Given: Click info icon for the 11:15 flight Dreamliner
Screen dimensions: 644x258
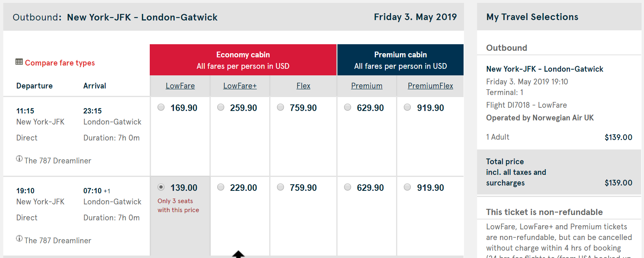Looking at the screenshot, I should [x=19, y=159].
